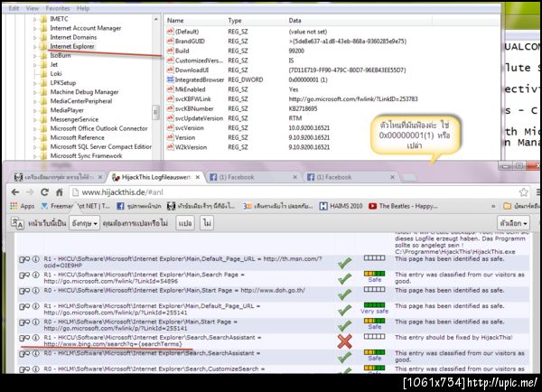Select the svcKBFWLink value icon
Screen dimensions: 542x392
point(170,99)
